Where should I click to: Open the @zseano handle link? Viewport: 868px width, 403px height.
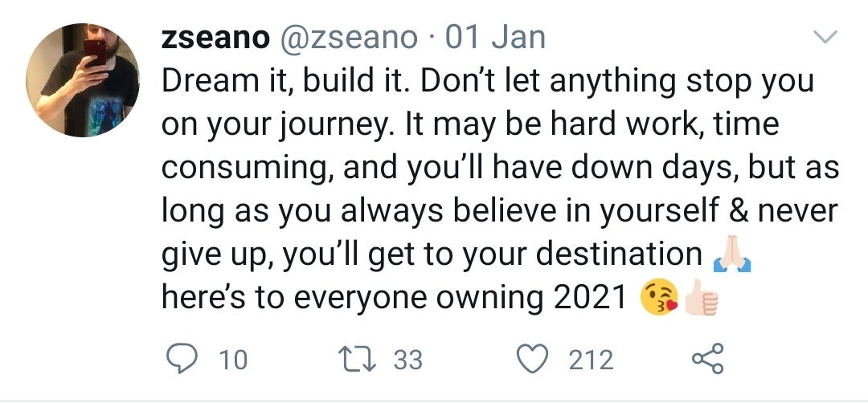coord(347,37)
